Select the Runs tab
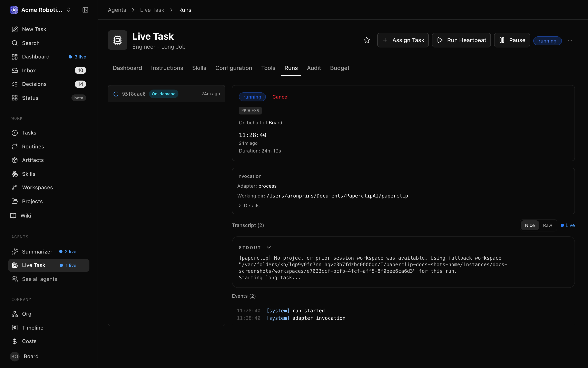 pyautogui.click(x=291, y=68)
